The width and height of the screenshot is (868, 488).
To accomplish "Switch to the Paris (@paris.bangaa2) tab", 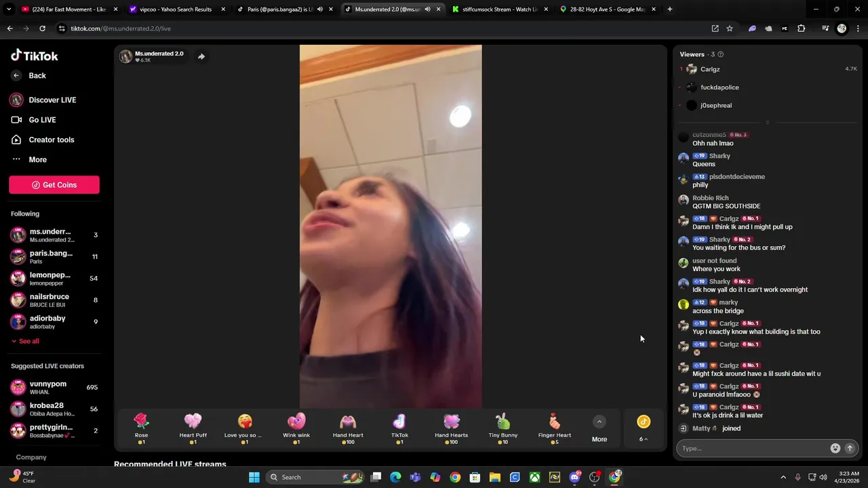I will pyautogui.click(x=280, y=9).
